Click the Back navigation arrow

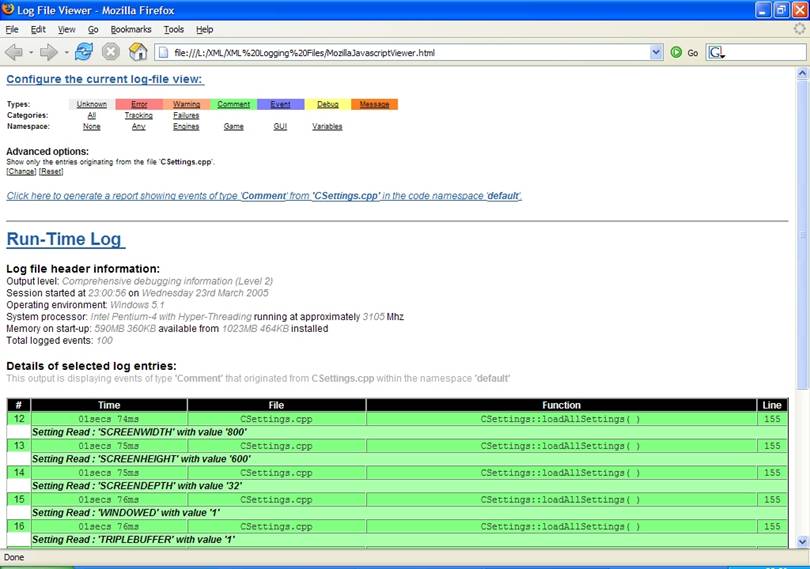(14, 52)
